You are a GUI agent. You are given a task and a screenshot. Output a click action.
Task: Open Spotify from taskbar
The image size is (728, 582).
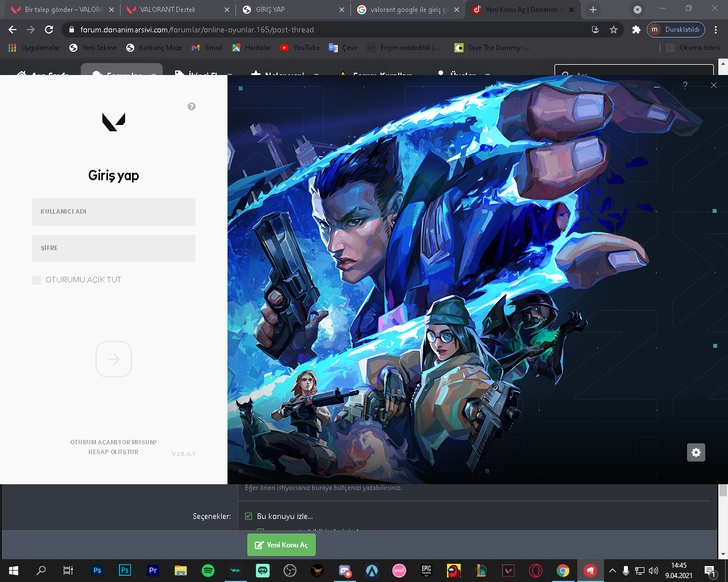[x=208, y=571]
